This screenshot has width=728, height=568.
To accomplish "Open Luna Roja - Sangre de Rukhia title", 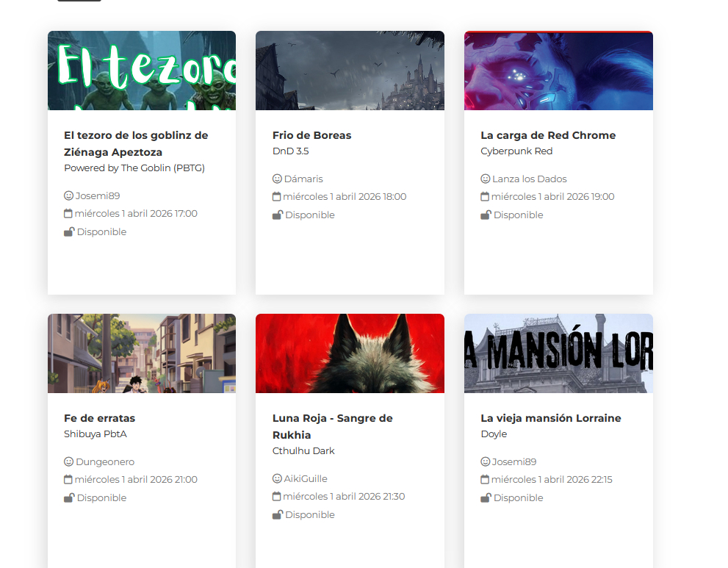I will (x=332, y=426).
